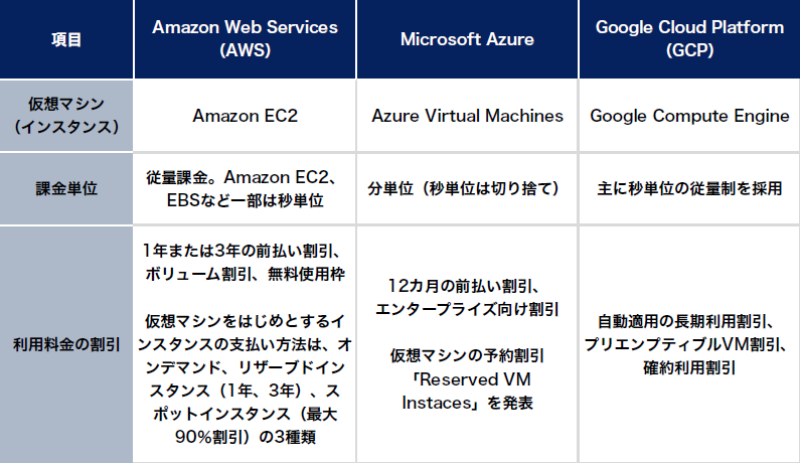Select the 分単位(秒単位は切り捨て) cell

pos(466,188)
